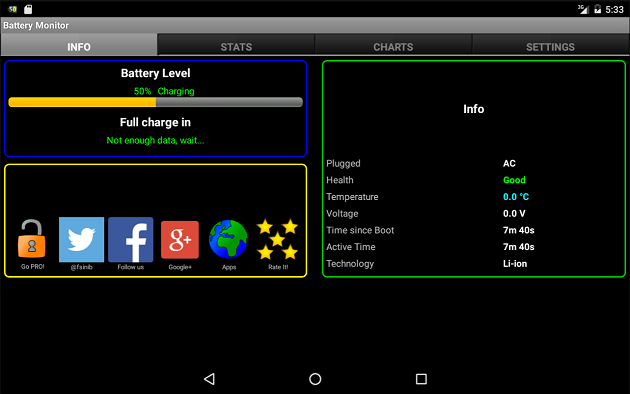Open recent apps square button
This screenshot has height=394, width=630.
point(421,379)
